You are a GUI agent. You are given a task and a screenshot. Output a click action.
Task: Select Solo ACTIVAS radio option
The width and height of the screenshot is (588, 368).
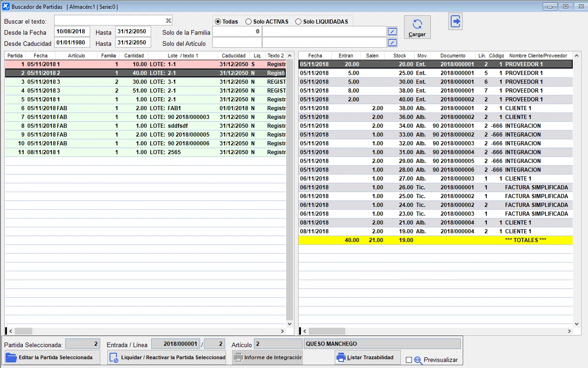click(249, 22)
